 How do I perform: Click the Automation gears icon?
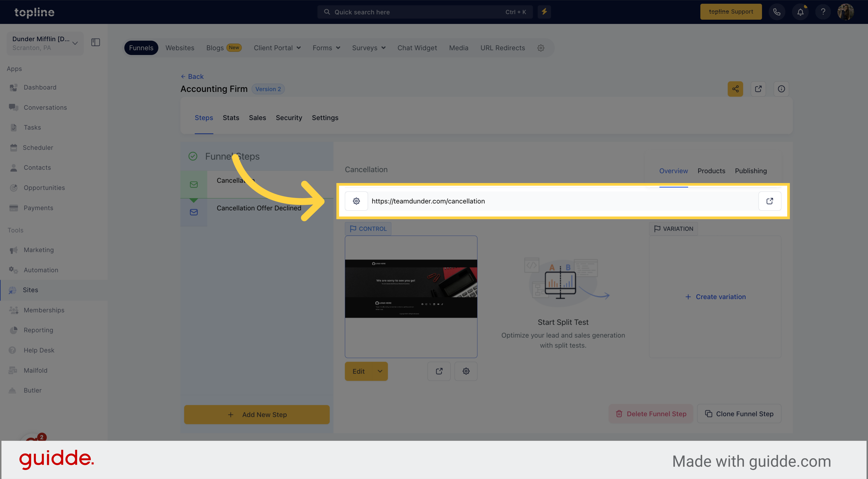[14, 270]
